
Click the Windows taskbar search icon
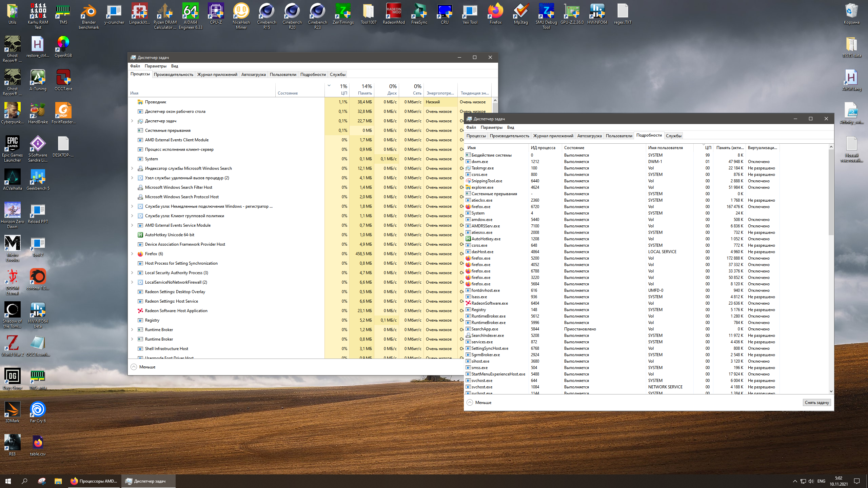pyautogui.click(x=24, y=481)
